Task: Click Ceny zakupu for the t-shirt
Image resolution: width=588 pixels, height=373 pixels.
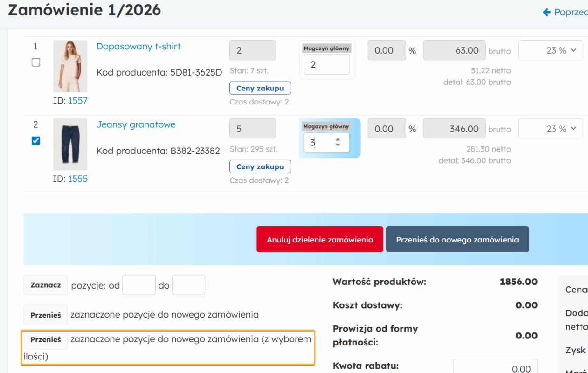Action: tap(260, 88)
